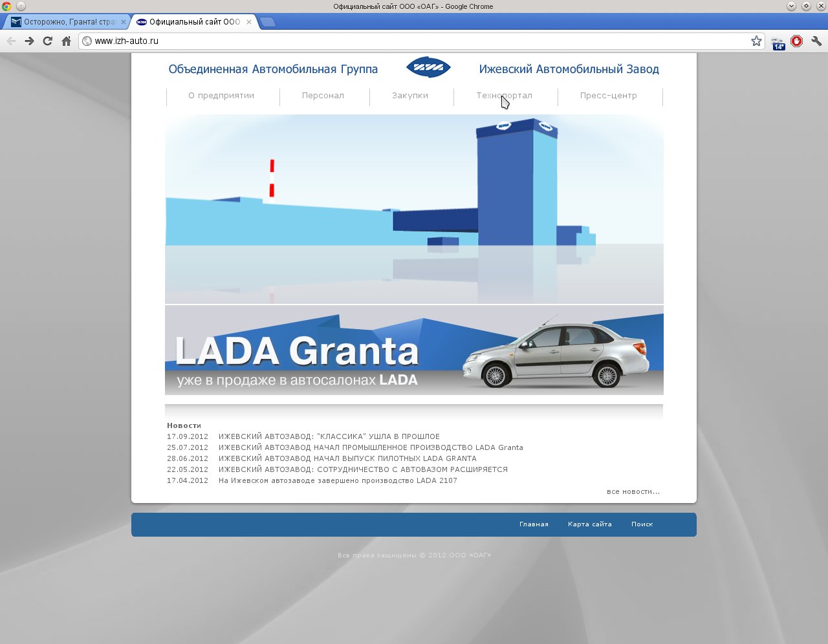Click the date 25.07.2012
Screen dimensions: 828x644
click(x=188, y=447)
